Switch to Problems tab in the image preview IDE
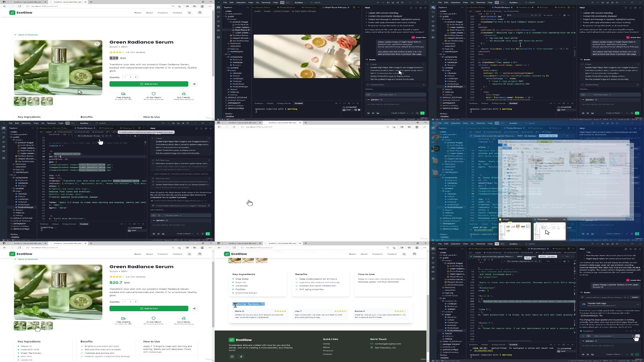 [258, 103]
